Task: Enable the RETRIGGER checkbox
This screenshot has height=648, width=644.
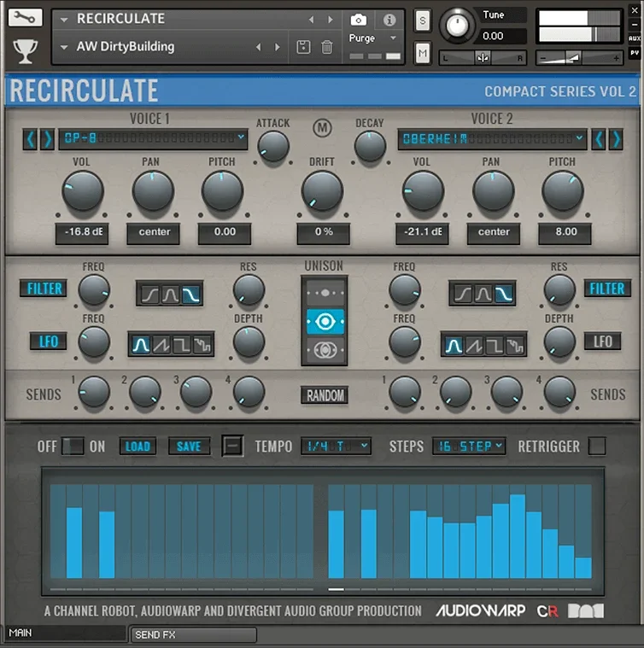Action: point(597,447)
